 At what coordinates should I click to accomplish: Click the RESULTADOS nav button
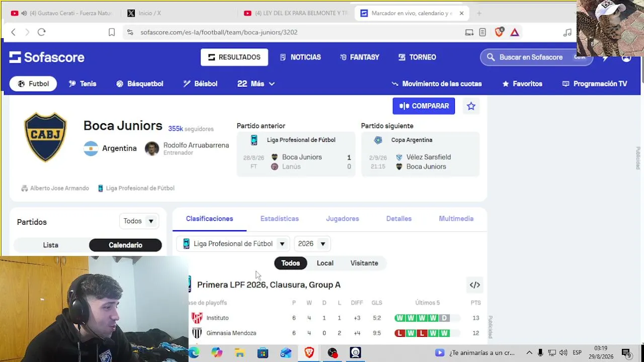234,57
